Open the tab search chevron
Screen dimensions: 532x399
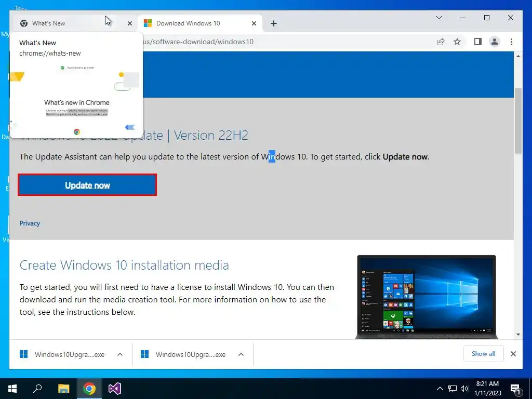click(x=438, y=18)
